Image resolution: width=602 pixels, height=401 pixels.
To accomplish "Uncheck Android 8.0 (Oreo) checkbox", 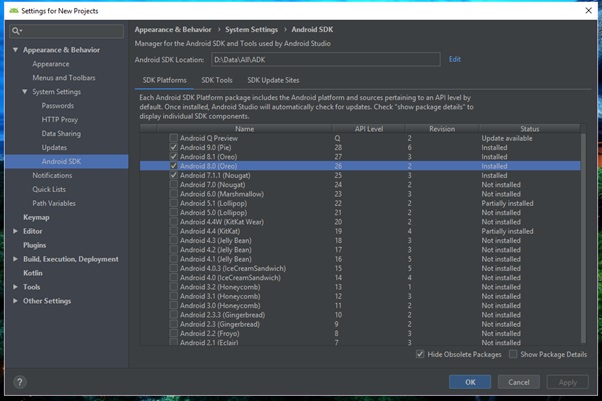I will pos(174,166).
